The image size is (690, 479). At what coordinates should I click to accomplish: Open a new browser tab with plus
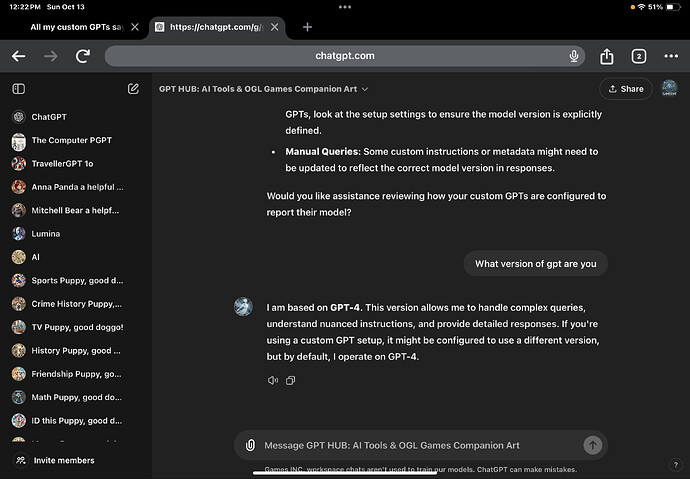pos(308,27)
